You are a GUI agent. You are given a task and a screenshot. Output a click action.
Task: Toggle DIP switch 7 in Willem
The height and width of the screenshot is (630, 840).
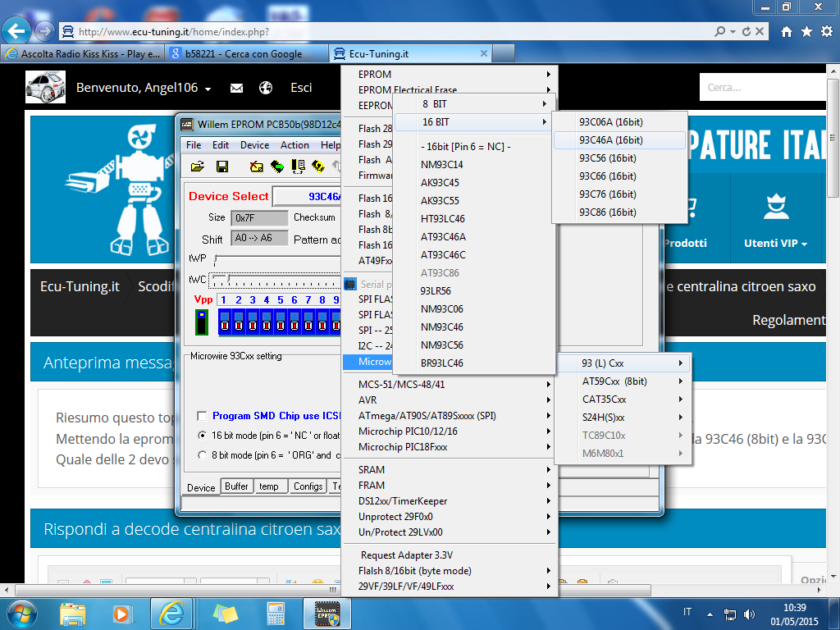pos(308,322)
